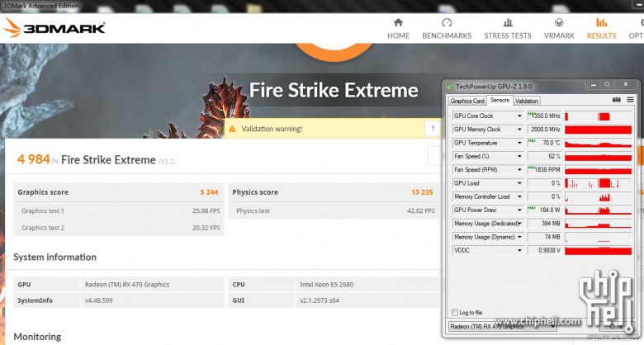Switch to GPU-Z Validation tab
644x345 pixels.
[x=527, y=101]
